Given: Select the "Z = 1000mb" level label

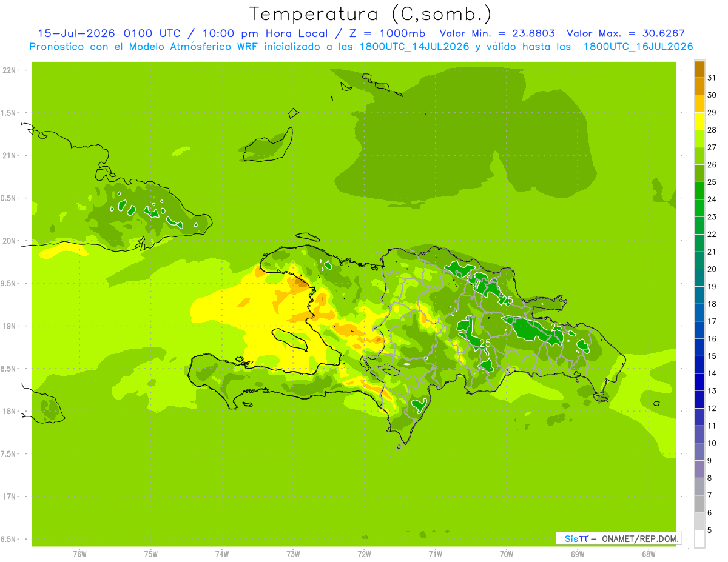Looking at the screenshot, I should (388, 33).
